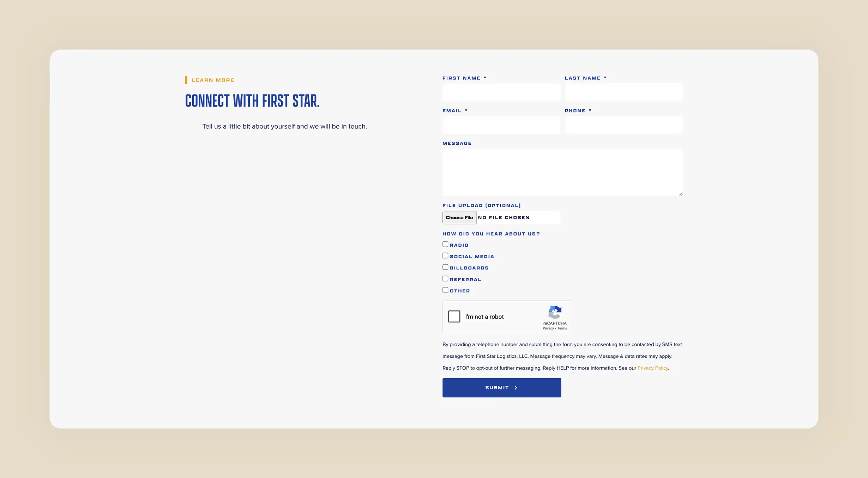Focus the Email input field

coord(501,125)
